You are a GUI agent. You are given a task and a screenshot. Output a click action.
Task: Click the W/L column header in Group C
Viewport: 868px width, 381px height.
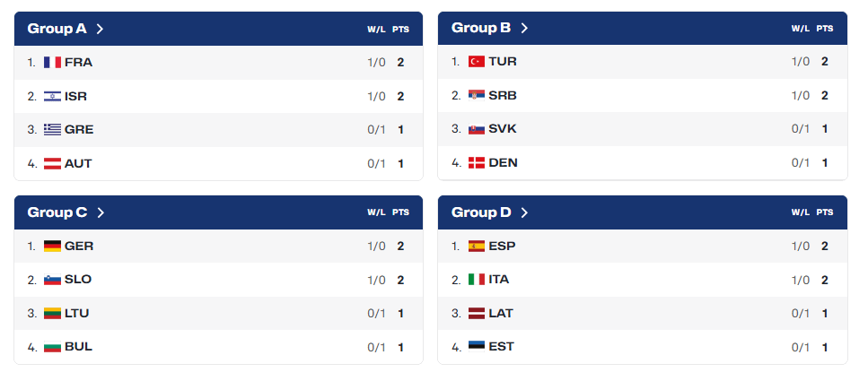(376, 212)
